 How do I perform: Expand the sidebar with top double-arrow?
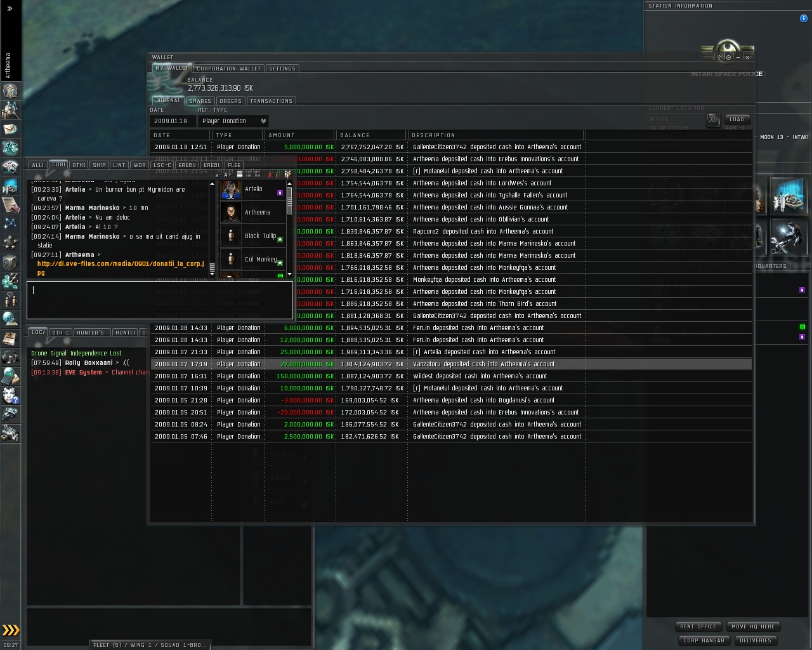point(10,8)
